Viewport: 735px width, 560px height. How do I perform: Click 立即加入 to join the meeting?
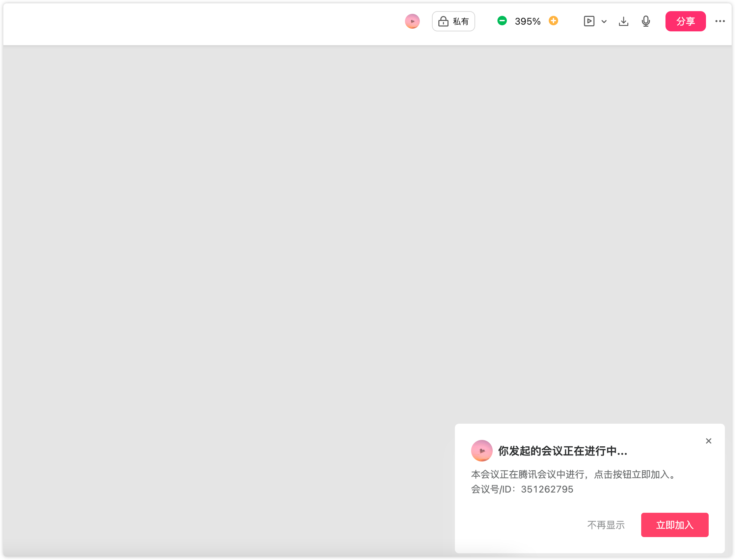(675, 525)
